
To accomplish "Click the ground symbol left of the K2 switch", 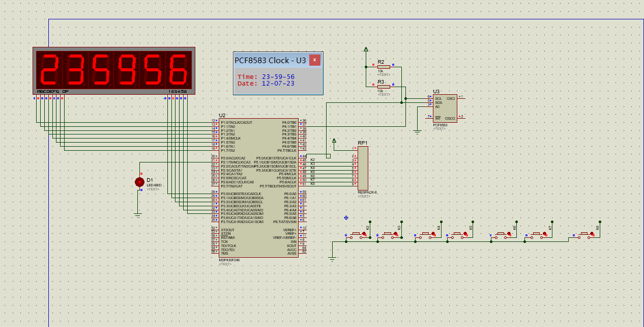I will [x=332, y=260].
